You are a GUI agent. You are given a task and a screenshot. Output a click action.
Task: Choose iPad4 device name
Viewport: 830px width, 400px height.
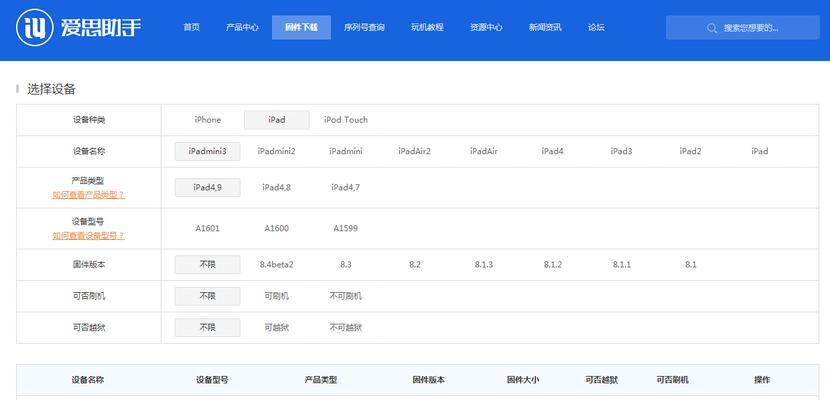tap(553, 151)
